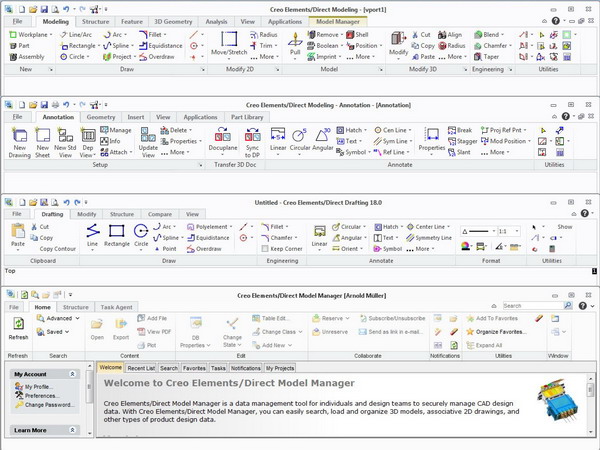Viewport: 600px width, 450px height.
Task: Select the Angular dimension tool in Annotation
Action: pos(323,141)
